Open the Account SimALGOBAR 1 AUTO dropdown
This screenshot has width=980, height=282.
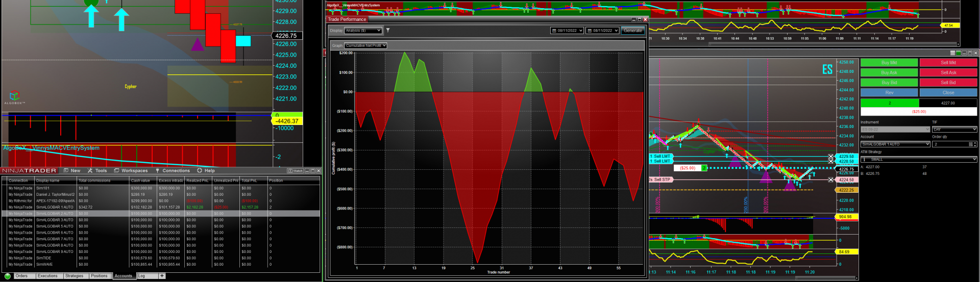(x=895, y=144)
